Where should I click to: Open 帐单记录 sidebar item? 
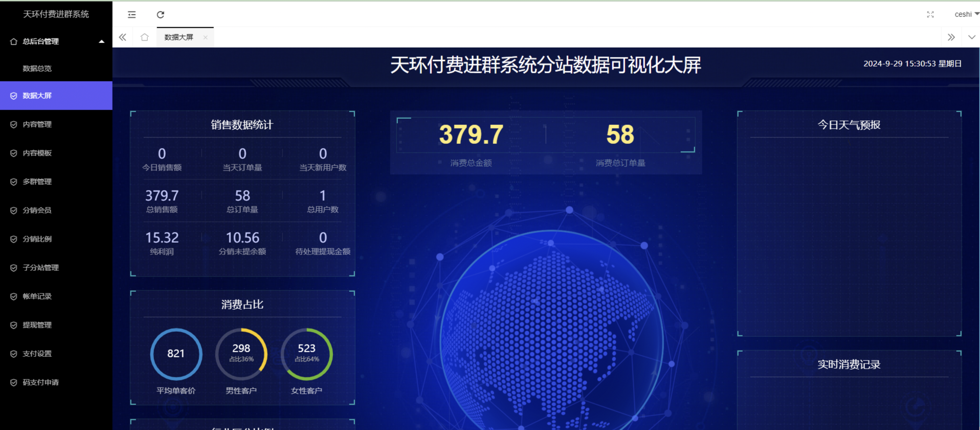[x=56, y=296]
